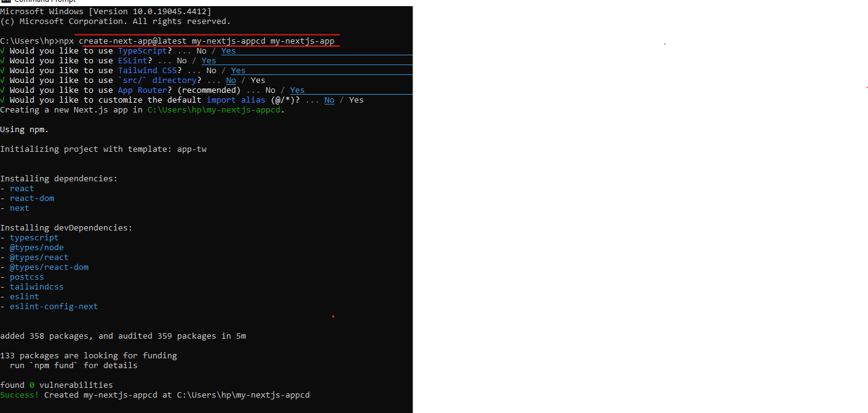Image resolution: width=868 pixels, height=413 pixels.
Task: Click 'my-nextjs-appcd' argument in the npx command
Action: tap(229, 41)
